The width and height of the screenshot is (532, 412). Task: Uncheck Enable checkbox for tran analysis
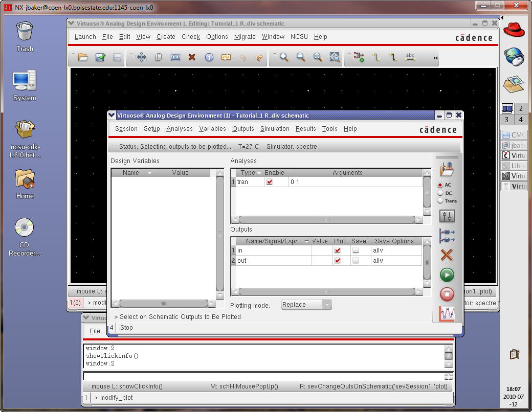pos(270,182)
